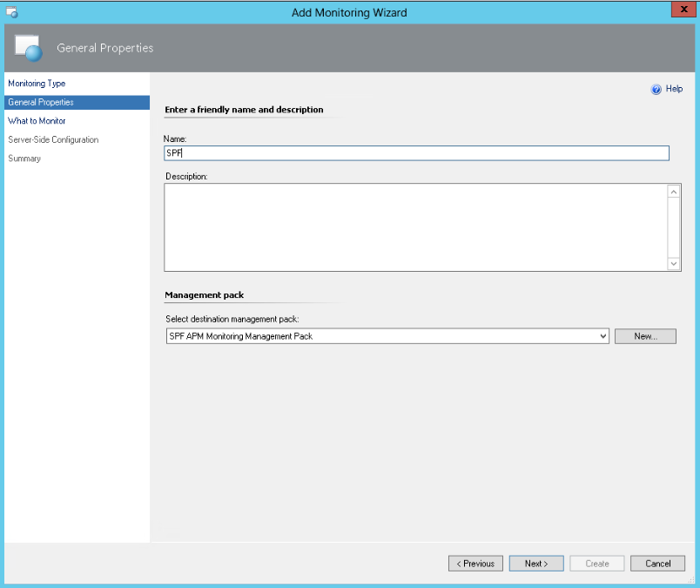
Task: Select the Server-Side Configuration step
Action: click(x=53, y=139)
